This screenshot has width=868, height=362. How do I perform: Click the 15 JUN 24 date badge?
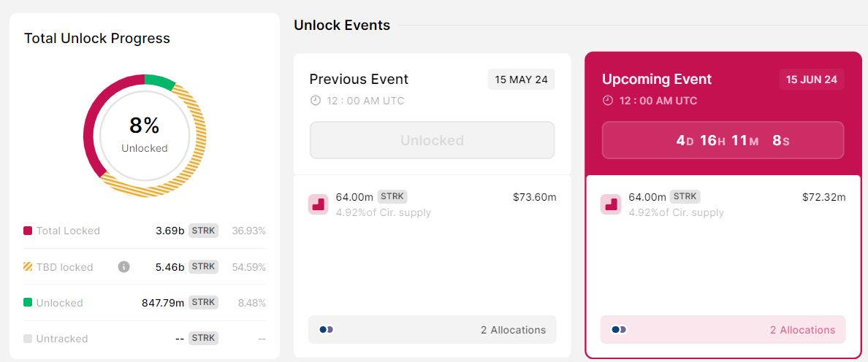[811, 80]
